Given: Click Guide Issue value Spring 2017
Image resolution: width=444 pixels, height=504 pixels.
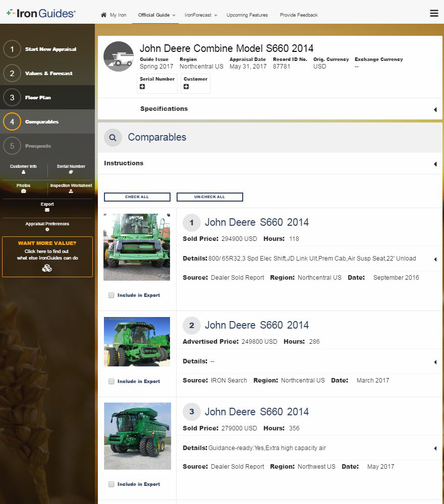Looking at the screenshot, I should coord(156,66).
